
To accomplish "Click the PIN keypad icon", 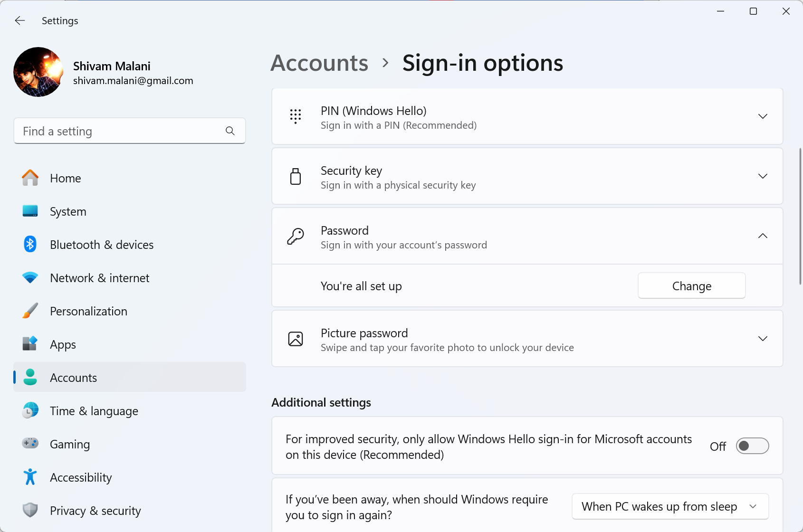I will click(x=296, y=116).
